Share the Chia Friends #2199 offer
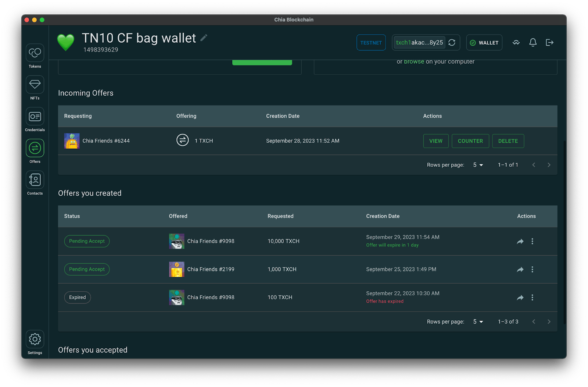Screen dimensions: 588x387 pos(520,270)
